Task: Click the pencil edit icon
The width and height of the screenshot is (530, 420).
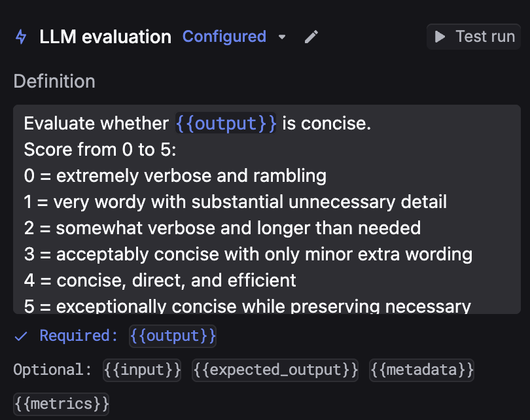Action: tap(311, 37)
